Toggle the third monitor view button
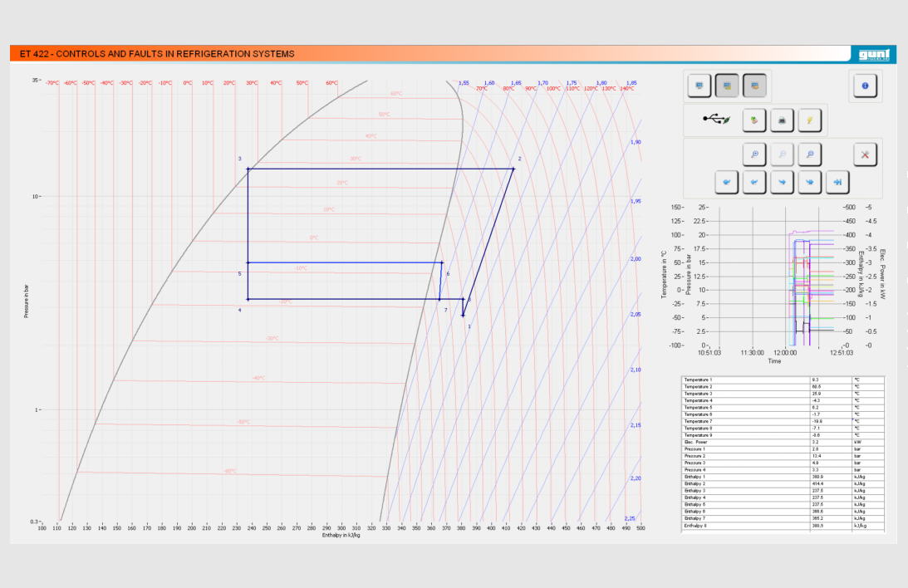908x588 pixels. [754, 86]
